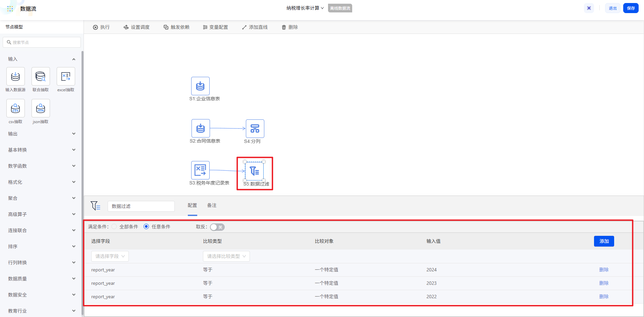Select the csv抽取 node icon

point(15,108)
